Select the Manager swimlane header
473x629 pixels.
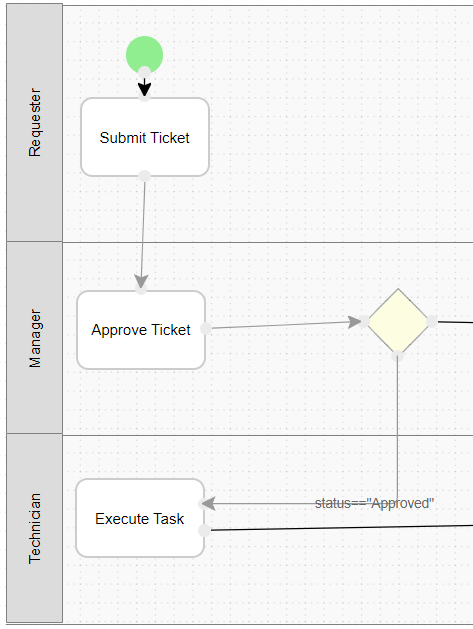click(35, 338)
